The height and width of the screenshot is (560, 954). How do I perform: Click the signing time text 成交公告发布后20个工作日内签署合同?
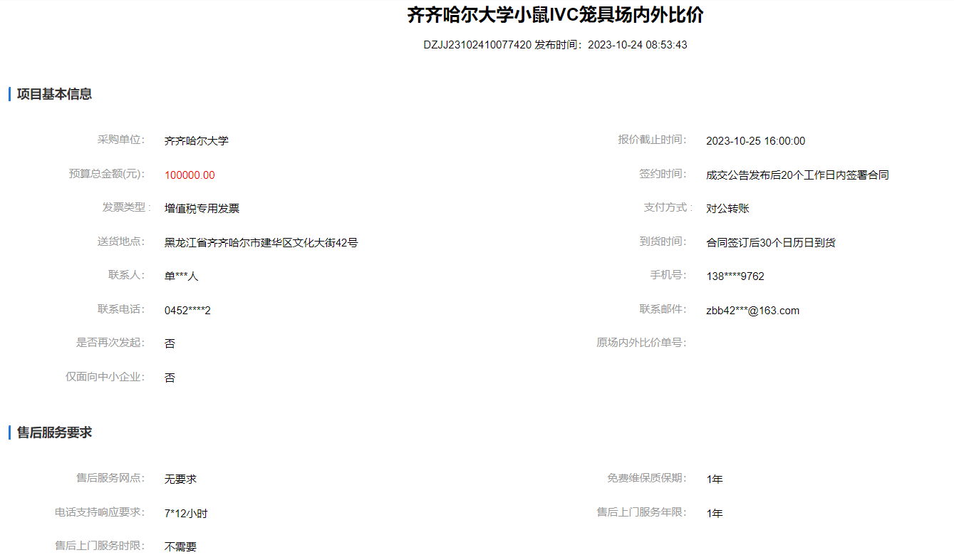(x=797, y=175)
